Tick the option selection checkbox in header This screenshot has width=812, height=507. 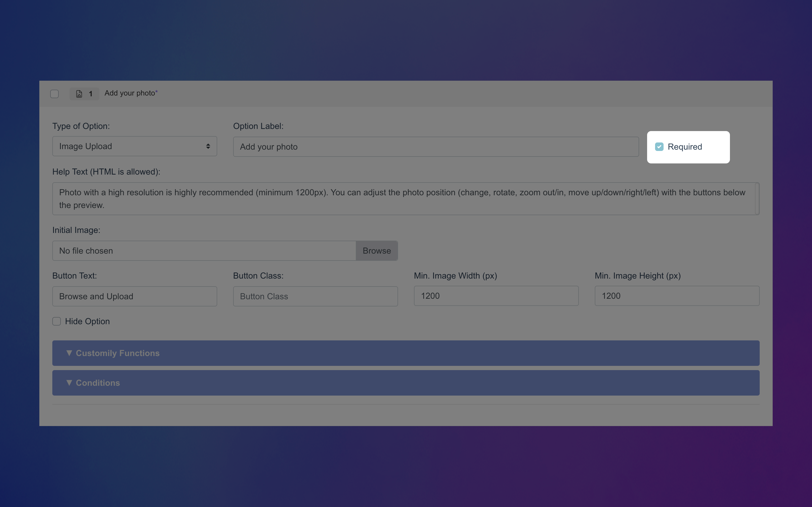[54, 94]
